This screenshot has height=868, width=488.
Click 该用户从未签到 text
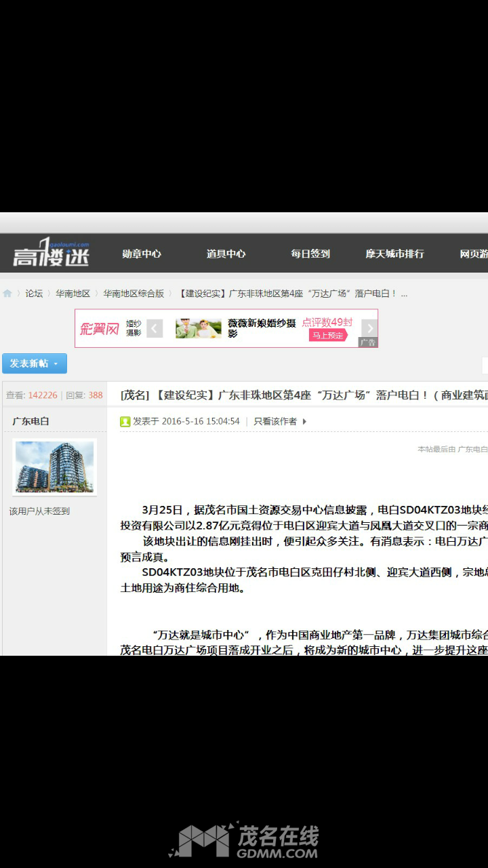click(39, 511)
